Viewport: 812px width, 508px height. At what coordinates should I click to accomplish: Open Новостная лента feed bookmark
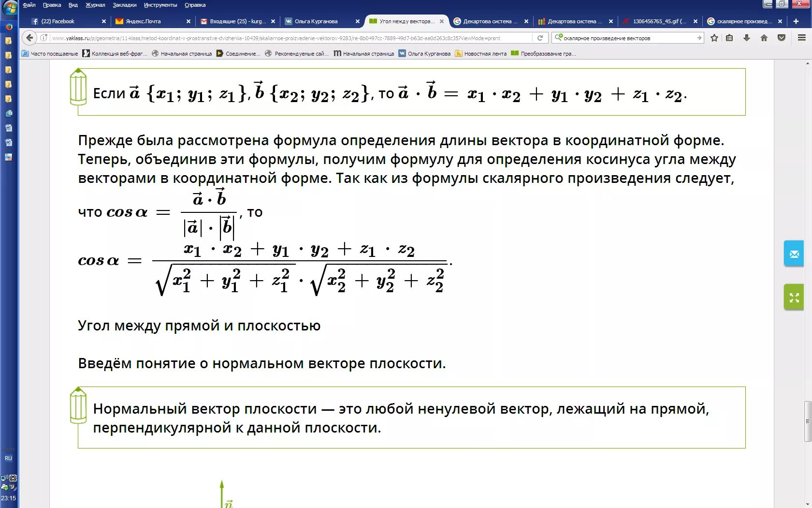(x=481, y=54)
